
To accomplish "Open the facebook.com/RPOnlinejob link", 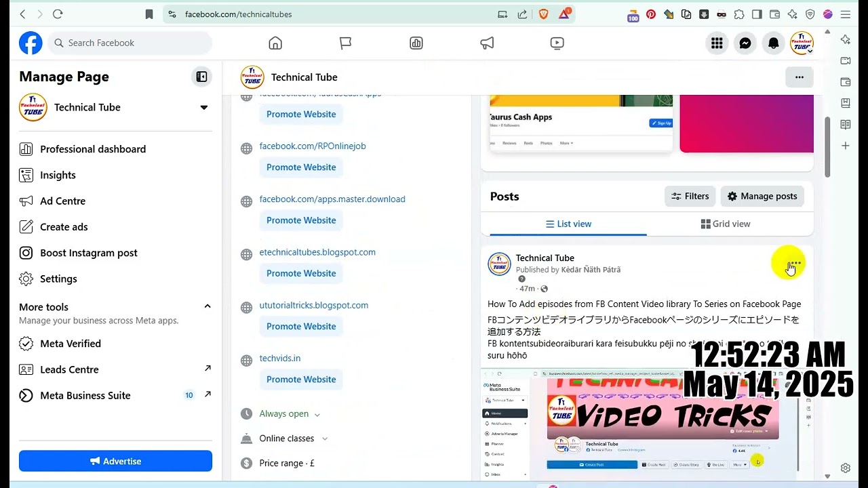I will click(x=313, y=146).
